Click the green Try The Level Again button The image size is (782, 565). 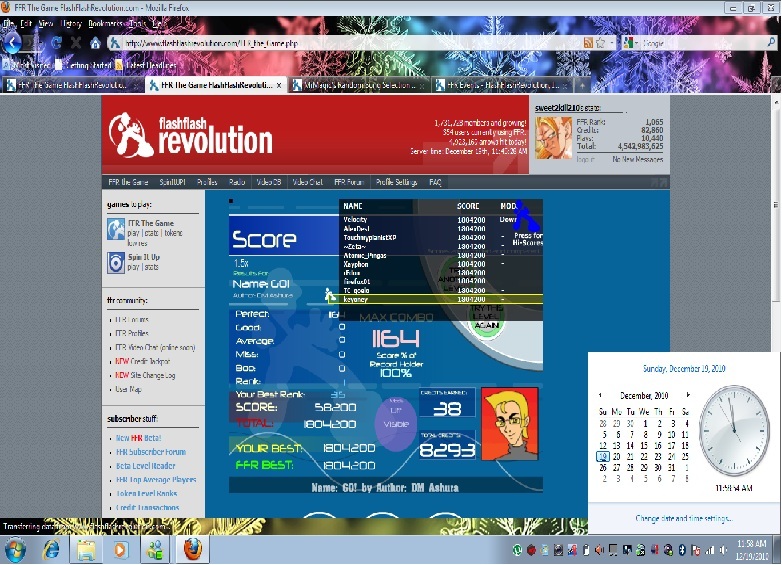486,318
